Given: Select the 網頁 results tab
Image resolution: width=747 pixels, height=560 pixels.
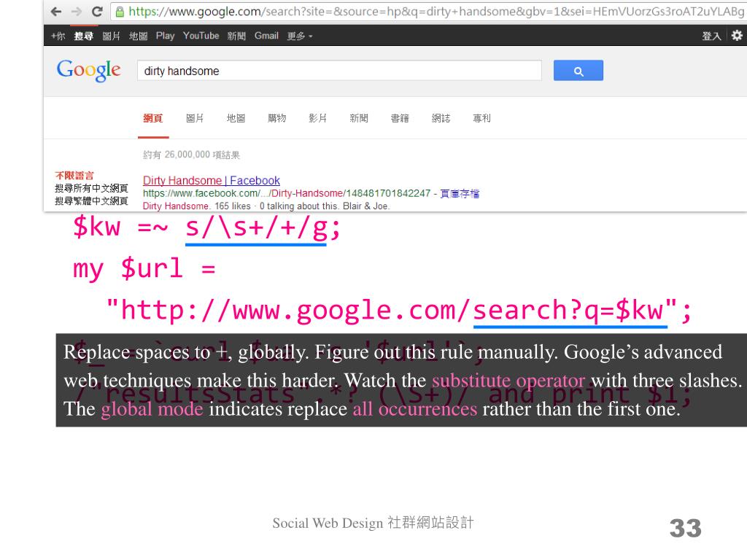Looking at the screenshot, I should pyautogui.click(x=153, y=118).
